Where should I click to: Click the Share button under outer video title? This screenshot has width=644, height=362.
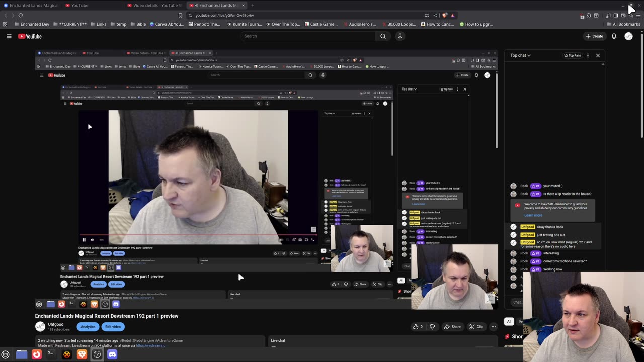tap(452, 327)
